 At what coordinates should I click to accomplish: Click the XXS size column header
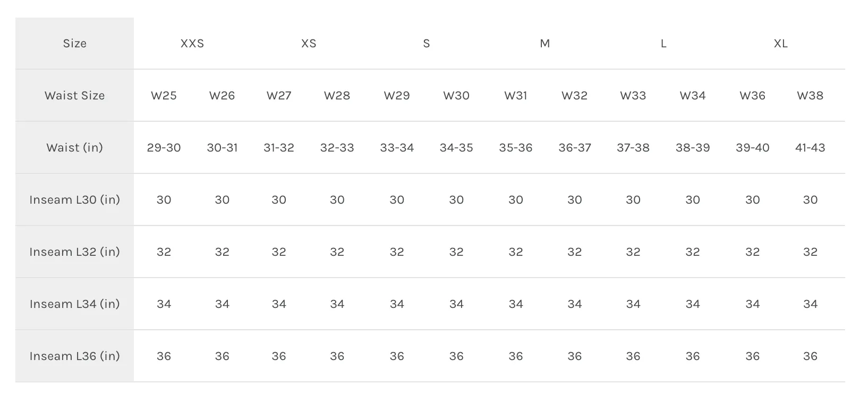pos(192,44)
